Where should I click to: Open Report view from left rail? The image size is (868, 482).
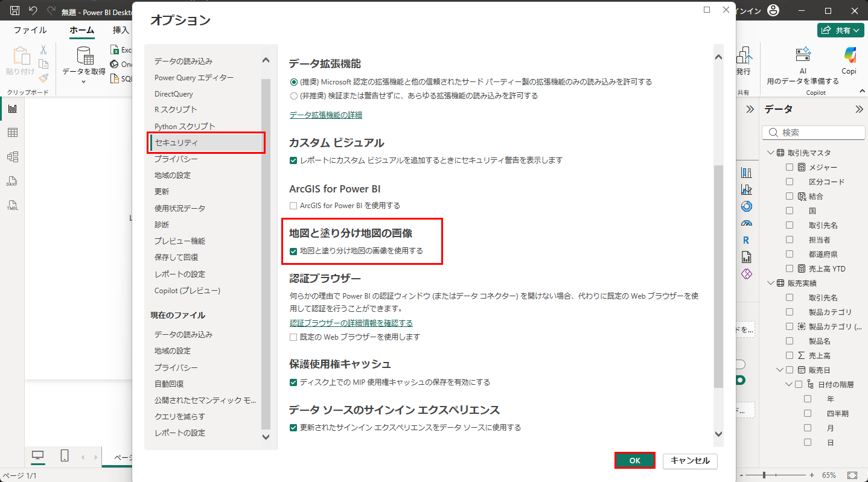pos(12,109)
